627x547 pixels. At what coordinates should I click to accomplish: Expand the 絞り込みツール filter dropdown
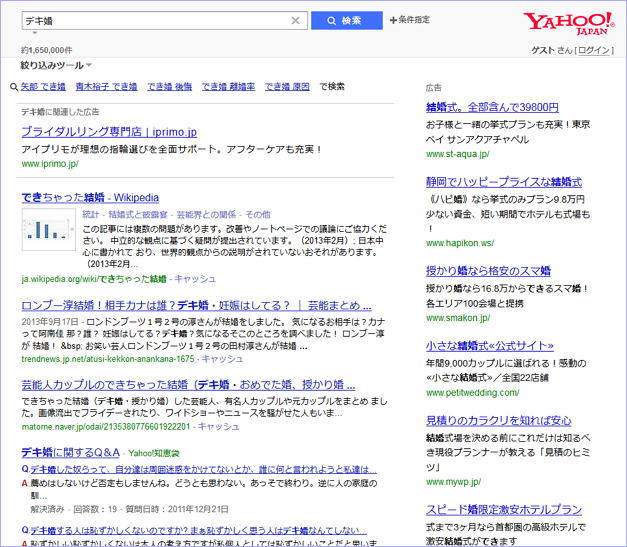[x=56, y=65]
